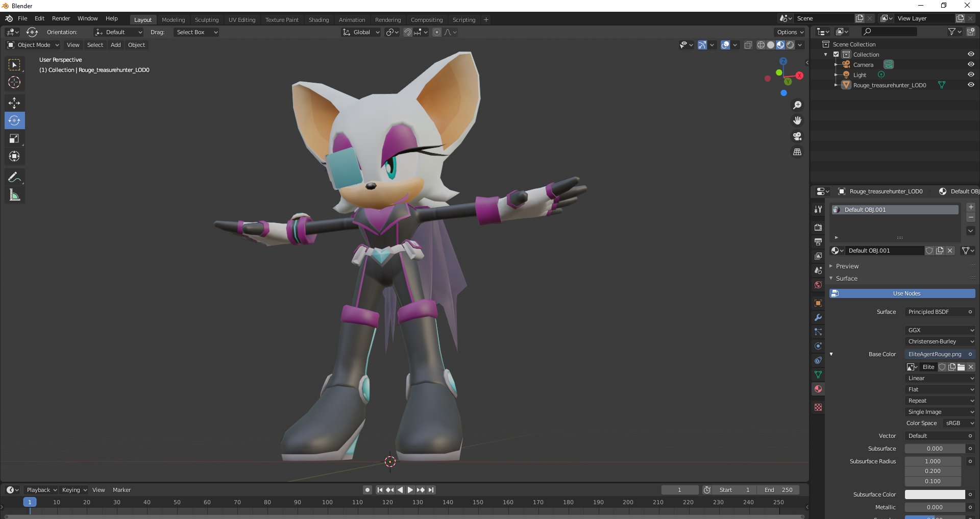Open Global transform orientation dropdown

pos(361,32)
